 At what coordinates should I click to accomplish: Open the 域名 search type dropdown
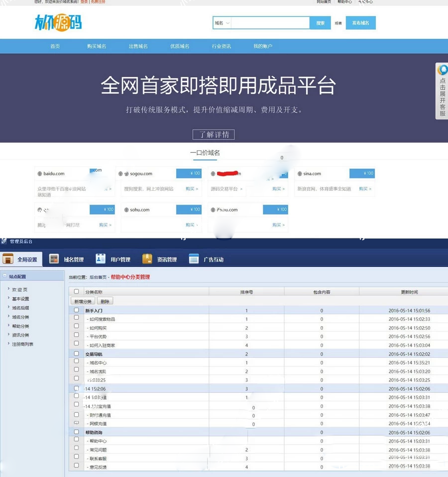(222, 23)
